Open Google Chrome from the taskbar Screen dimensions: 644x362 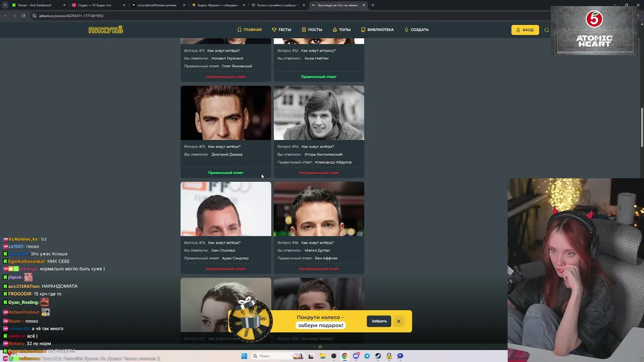[x=345, y=356]
